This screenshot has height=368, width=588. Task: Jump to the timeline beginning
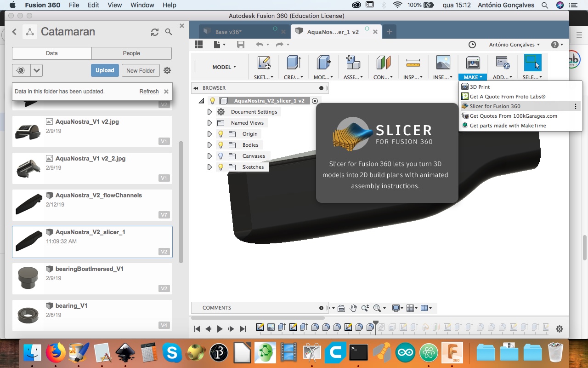(x=197, y=329)
